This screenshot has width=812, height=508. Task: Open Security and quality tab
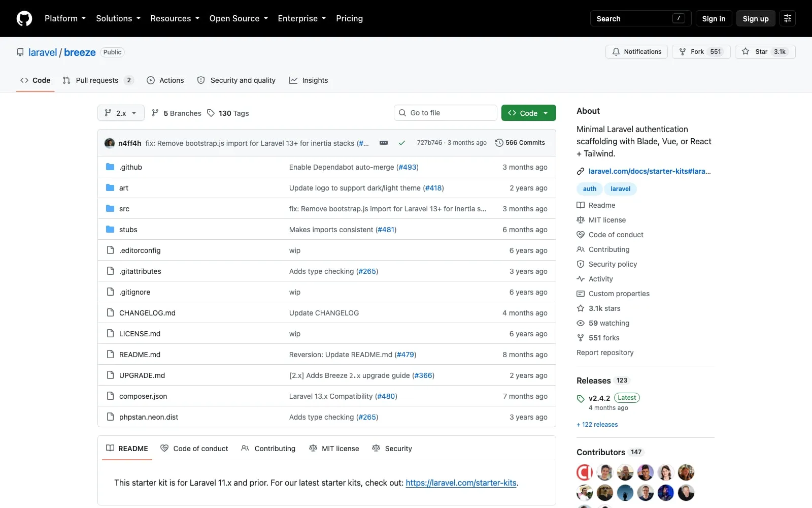pos(236,80)
